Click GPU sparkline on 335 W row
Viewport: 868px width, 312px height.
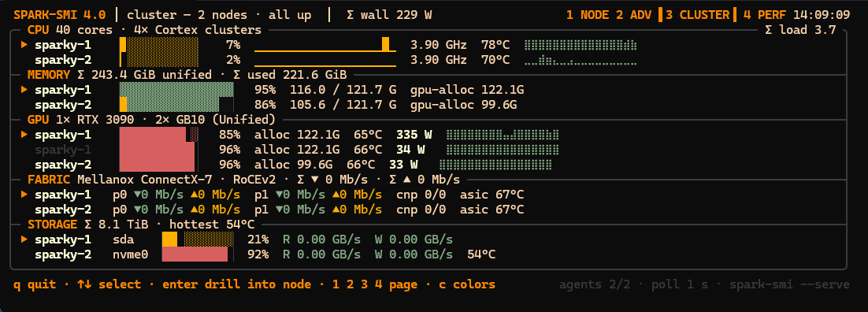pos(503,135)
